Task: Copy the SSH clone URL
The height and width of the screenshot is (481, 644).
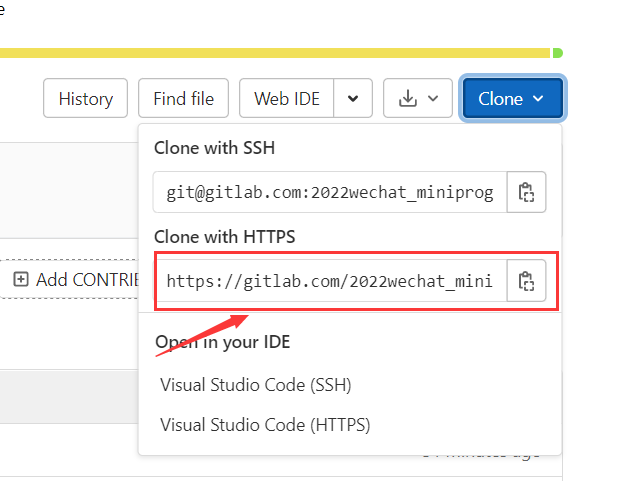Action: click(526, 192)
